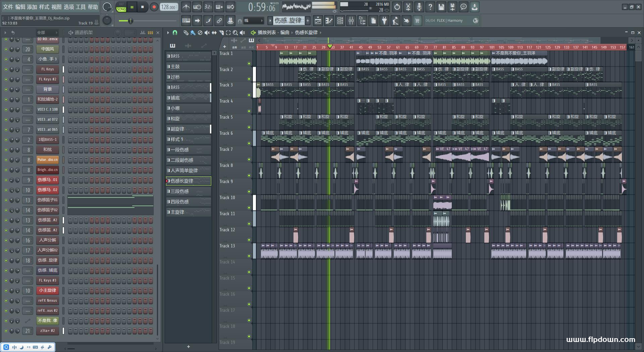Adjust the main pitch knob
The height and width of the screenshot is (352, 644).
[107, 21]
